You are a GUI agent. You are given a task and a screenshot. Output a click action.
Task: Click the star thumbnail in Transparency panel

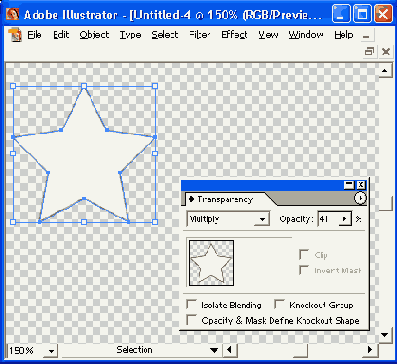(211, 263)
